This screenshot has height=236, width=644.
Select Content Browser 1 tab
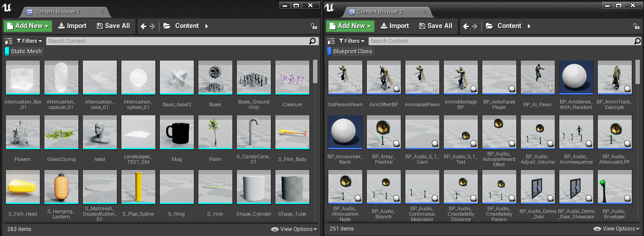(x=57, y=12)
